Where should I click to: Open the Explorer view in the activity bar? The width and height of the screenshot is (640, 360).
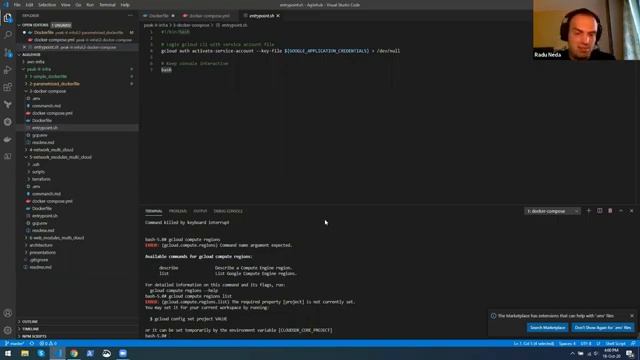(x=8, y=18)
